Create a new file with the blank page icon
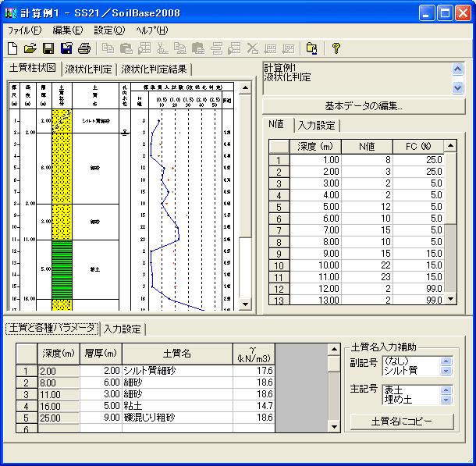This screenshot has height=466, width=476. click(x=12, y=48)
